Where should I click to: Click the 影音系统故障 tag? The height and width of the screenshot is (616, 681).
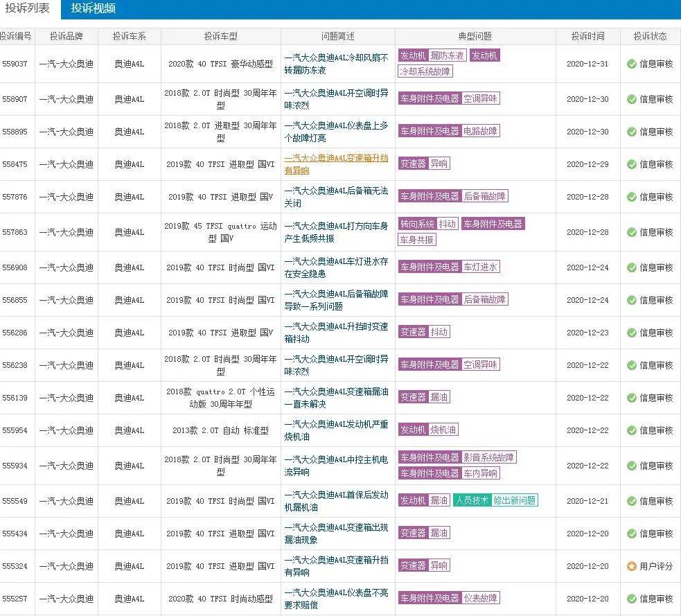(x=489, y=457)
